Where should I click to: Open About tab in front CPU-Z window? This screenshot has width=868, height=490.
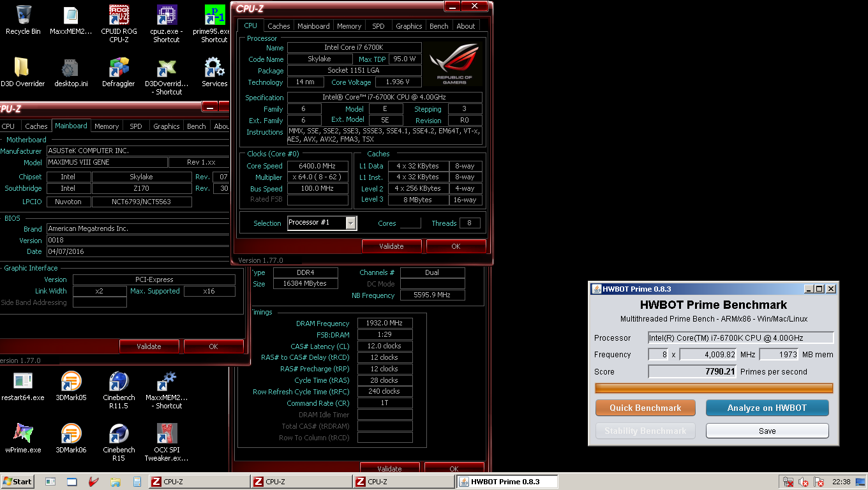pyautogui.click(x=466, y=26)
